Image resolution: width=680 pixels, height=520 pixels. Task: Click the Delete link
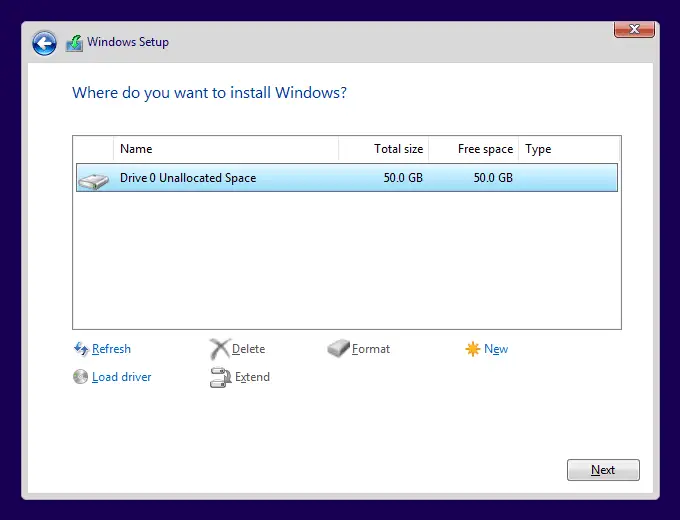tap(248, 349)
